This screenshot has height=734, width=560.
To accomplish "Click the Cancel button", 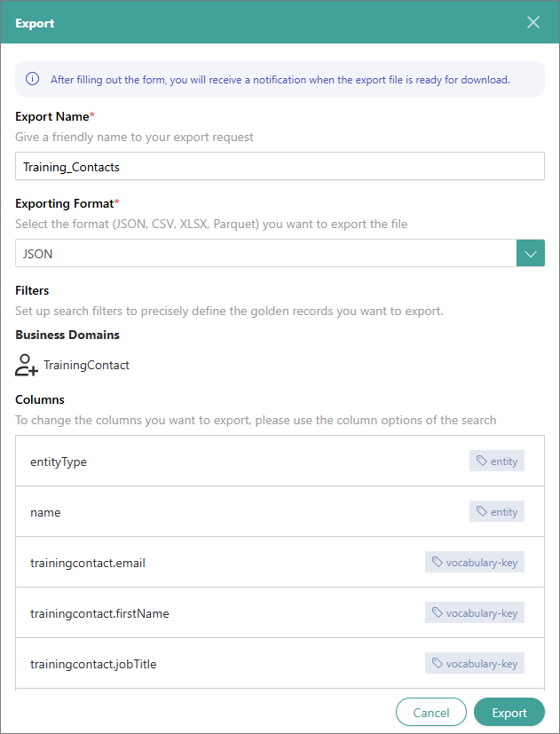I will [431, 713].
